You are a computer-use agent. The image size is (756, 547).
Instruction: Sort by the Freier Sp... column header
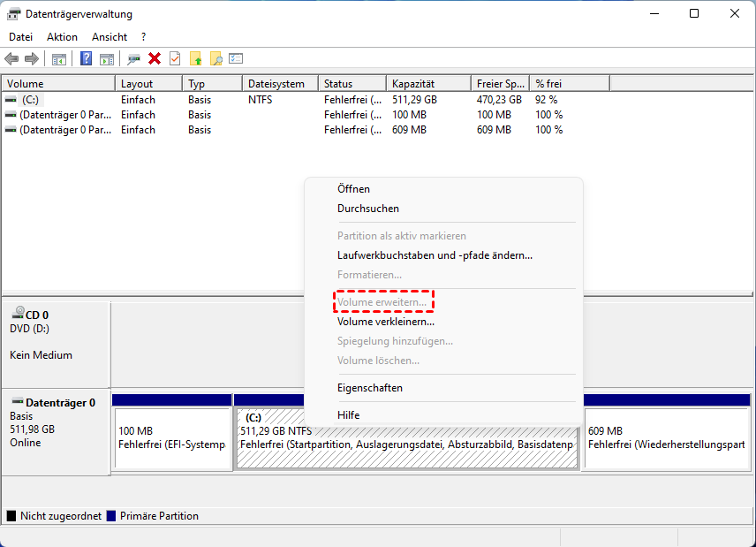[x=501, y=84]
